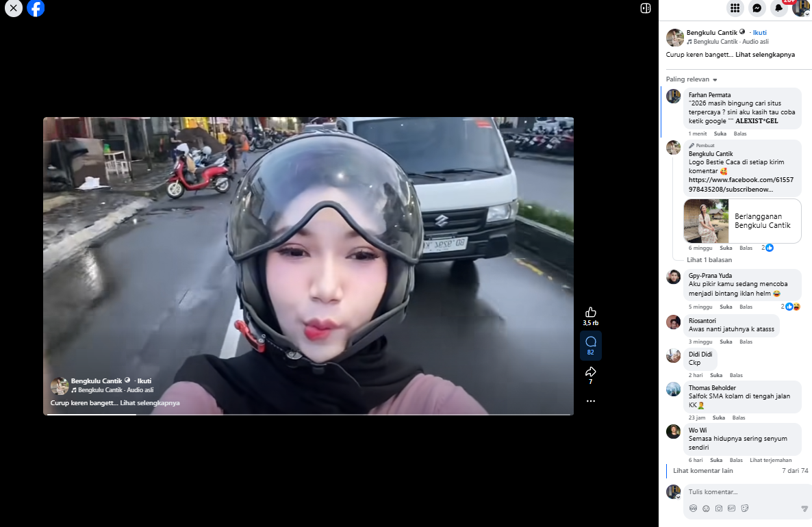Attach a photo with the camera icon

click(x=719, y=509)
